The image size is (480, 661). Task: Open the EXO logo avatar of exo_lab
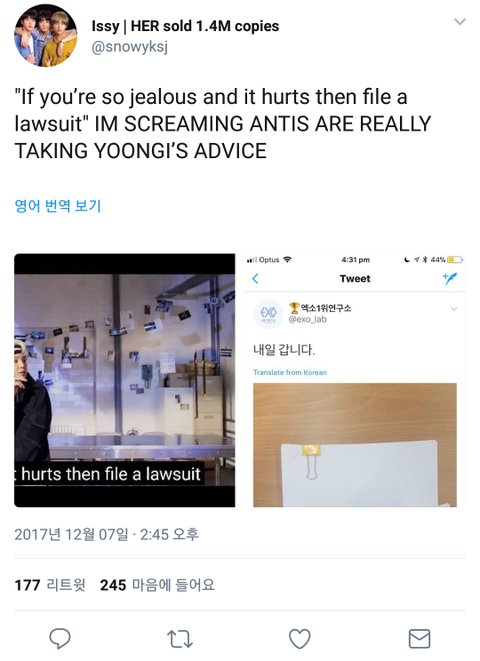[268, 313]
